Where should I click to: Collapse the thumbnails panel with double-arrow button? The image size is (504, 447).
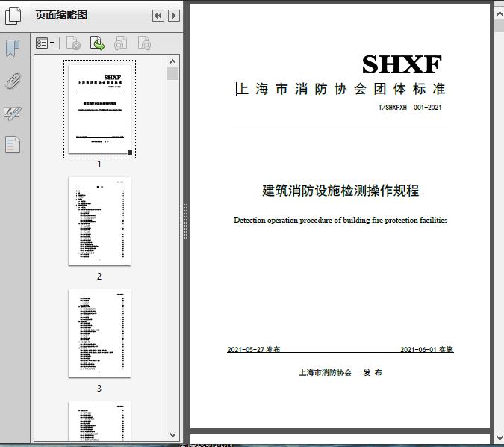pos(158,16)
